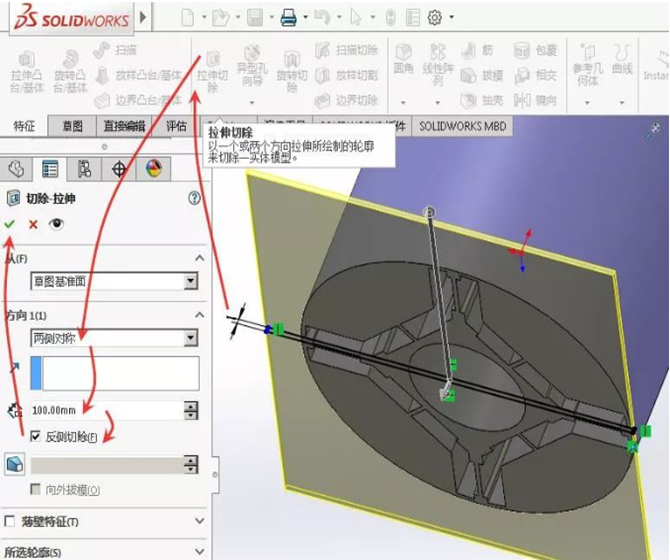Open 草图基准面 start condition dropdown

tap(191, 281)
